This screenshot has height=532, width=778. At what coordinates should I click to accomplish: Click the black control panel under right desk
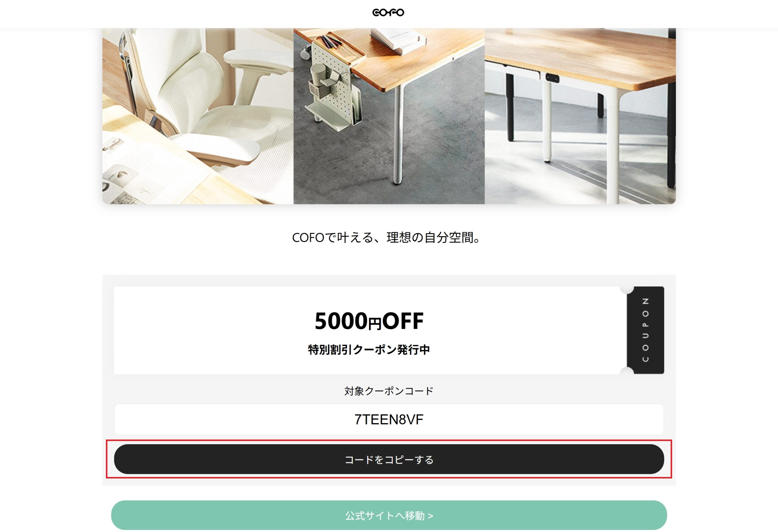point(552,78)
